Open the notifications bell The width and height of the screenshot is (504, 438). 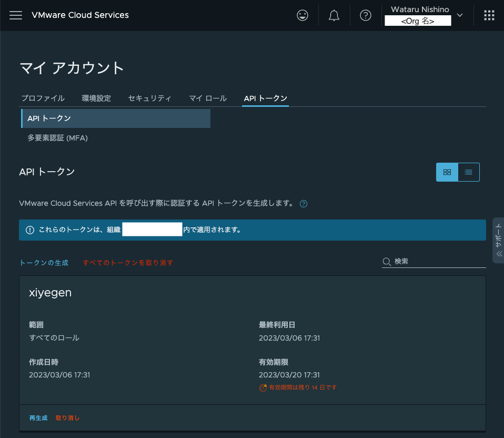point(334,15)
